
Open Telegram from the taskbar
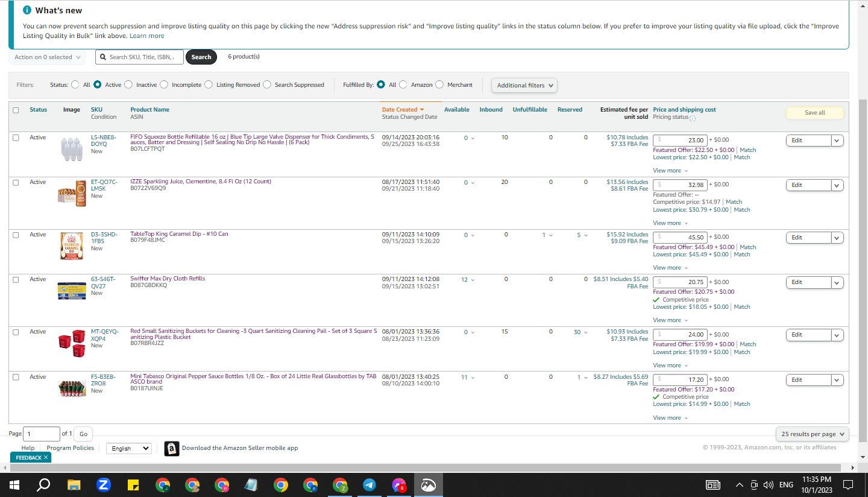pos(370,484)
